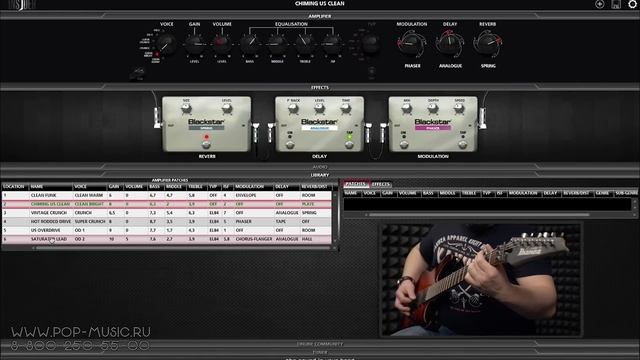The height and width of the screenshot is (360, 640).
Task: Sort amplifier patches by Location column
Action: pos(16,187)
